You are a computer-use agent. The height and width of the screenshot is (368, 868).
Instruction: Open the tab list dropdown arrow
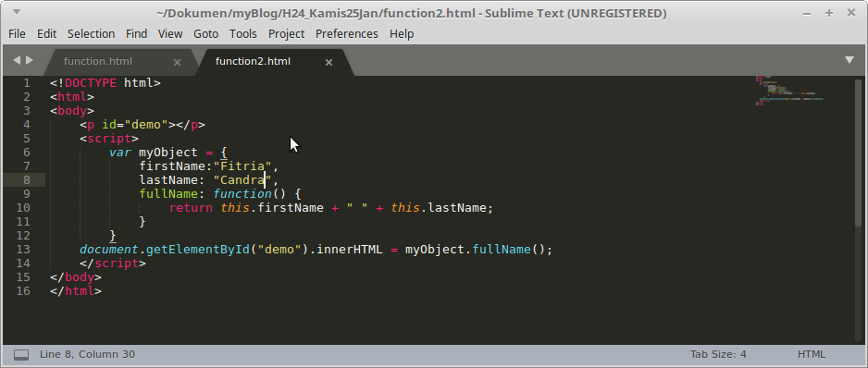[x=849, y=60]
